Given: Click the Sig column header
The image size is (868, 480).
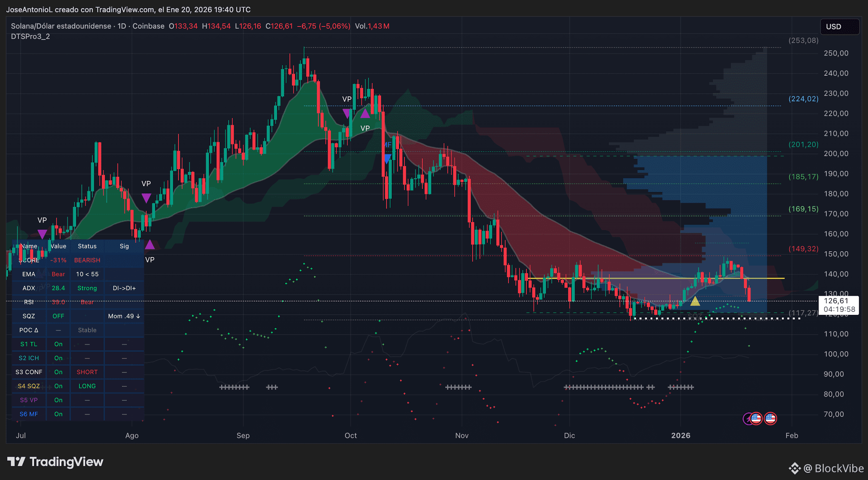Looking at the screenshot, I should tap(124, 246).
